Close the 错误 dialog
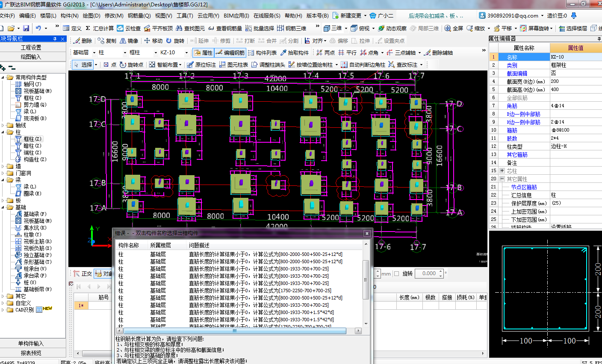The height and width of the screenshot is (364, 602). [367, 233]
